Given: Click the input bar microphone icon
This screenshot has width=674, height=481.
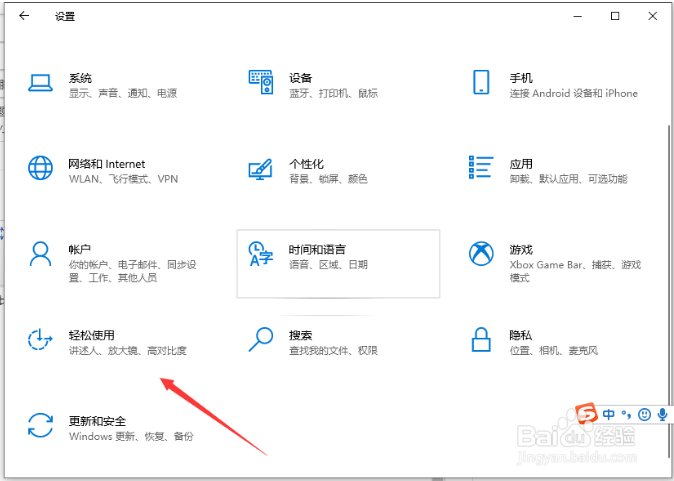Looking at the screenshot, I should 662,414.
